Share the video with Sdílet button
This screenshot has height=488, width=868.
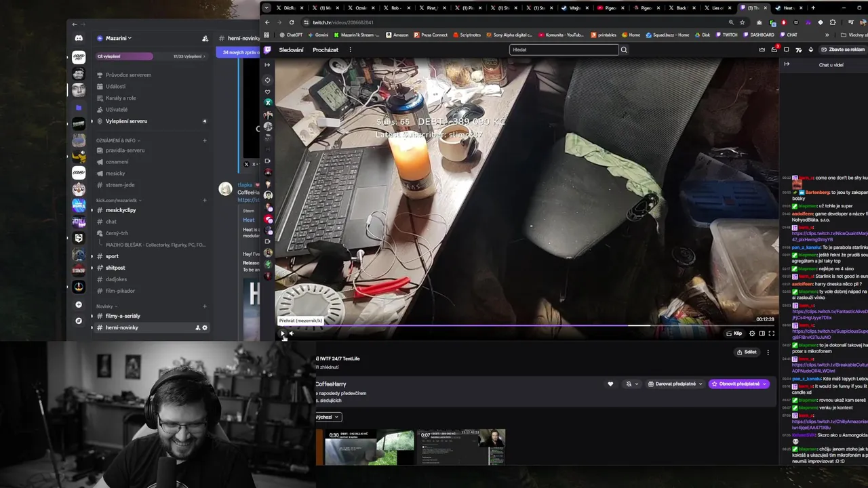(x=747, y=352)
